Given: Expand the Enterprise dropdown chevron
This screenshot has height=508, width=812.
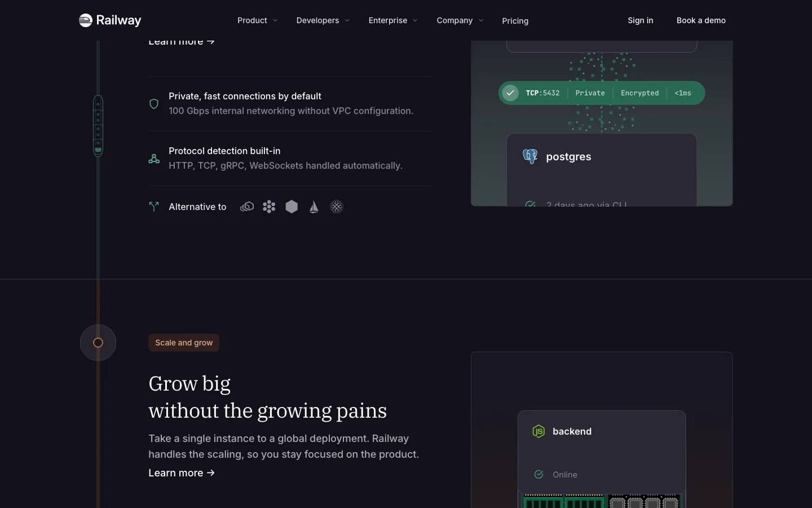Looking at the screenshot, I should click(x=415, y=20).
